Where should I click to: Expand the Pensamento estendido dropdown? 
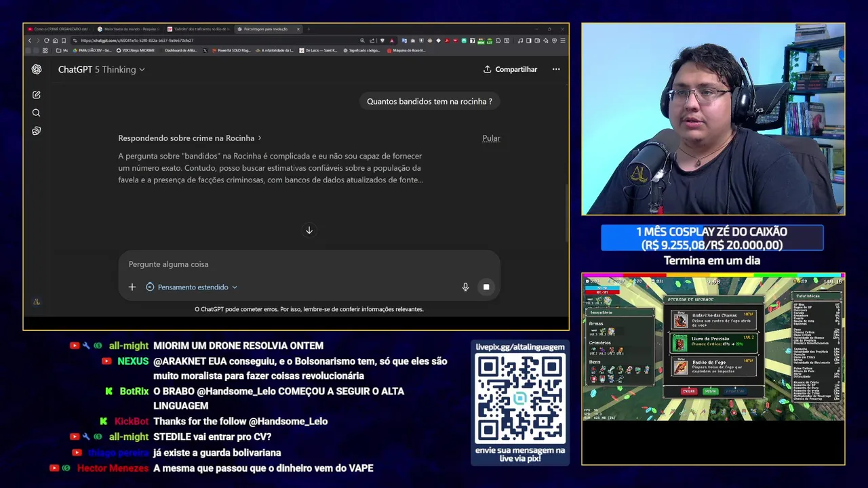192,287
